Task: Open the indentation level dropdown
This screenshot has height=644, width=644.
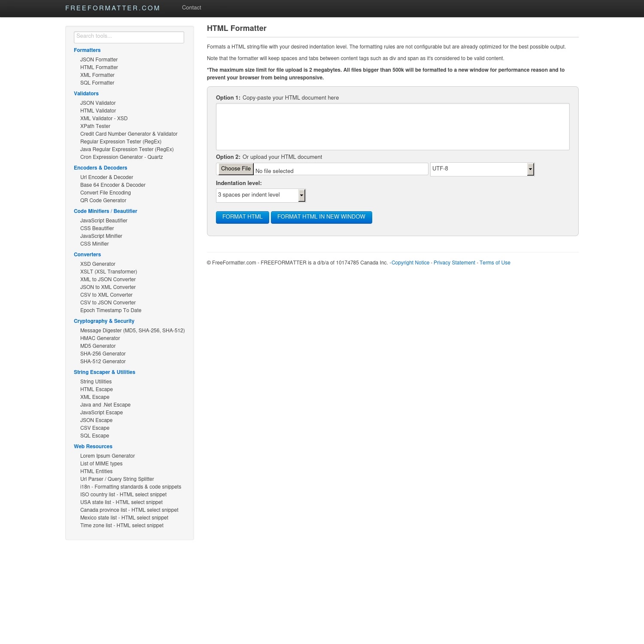Action: 261,195
